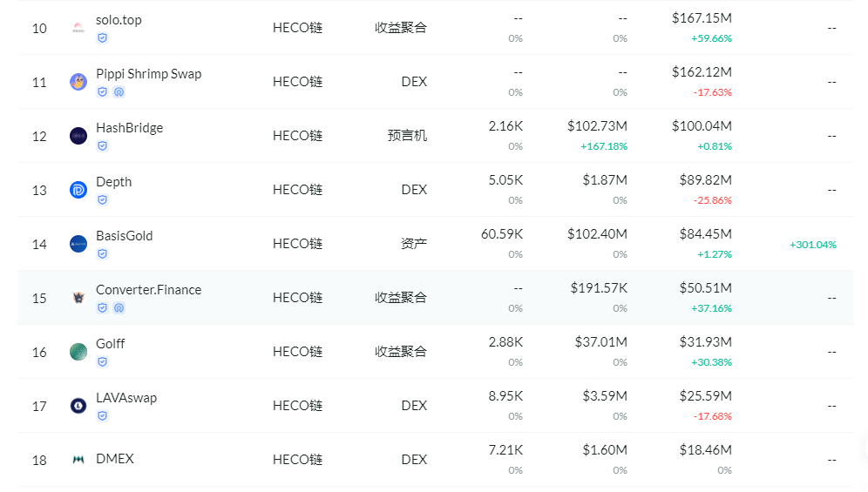
Task: Click the +167.18% change for HashBridge
Action: pos(603,146)
